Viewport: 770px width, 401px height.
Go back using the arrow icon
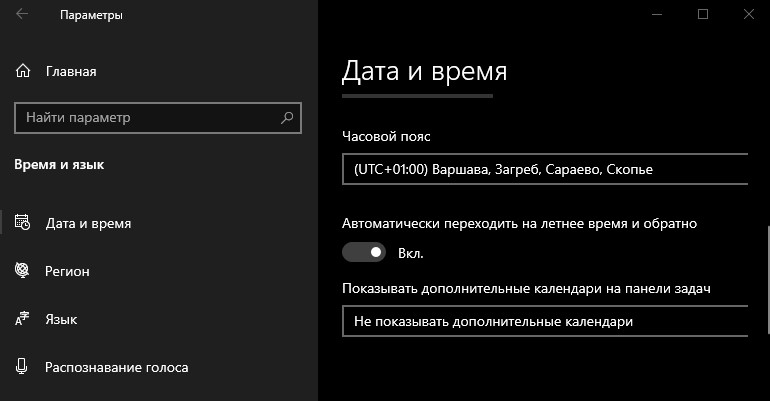[x=22, y=14]
